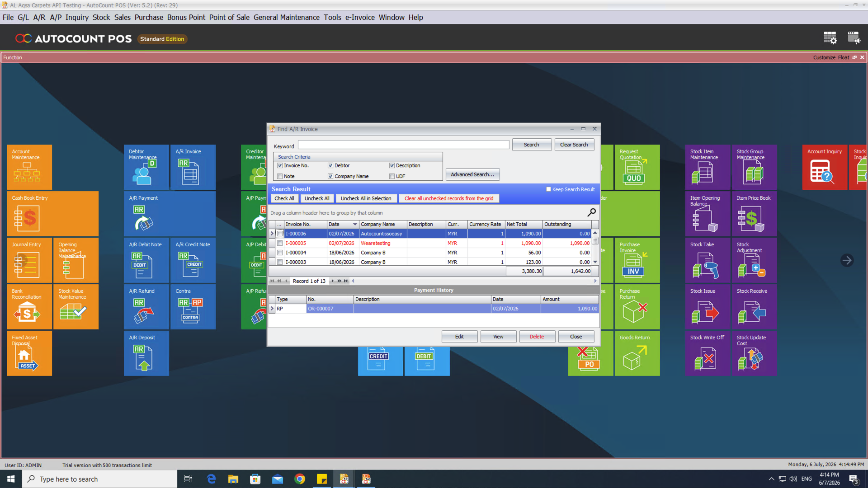Viewport: 868px width, 488px height.
Task: Open the Bank Reconciliation tile
Action: click(29, 307)
